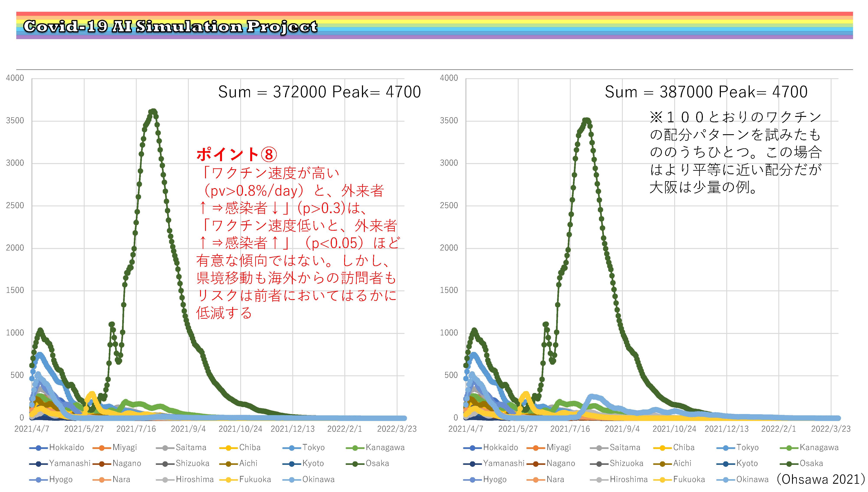
Task: Click the 1500 y-axis label on right chart
Action: (x=449, y=290)
